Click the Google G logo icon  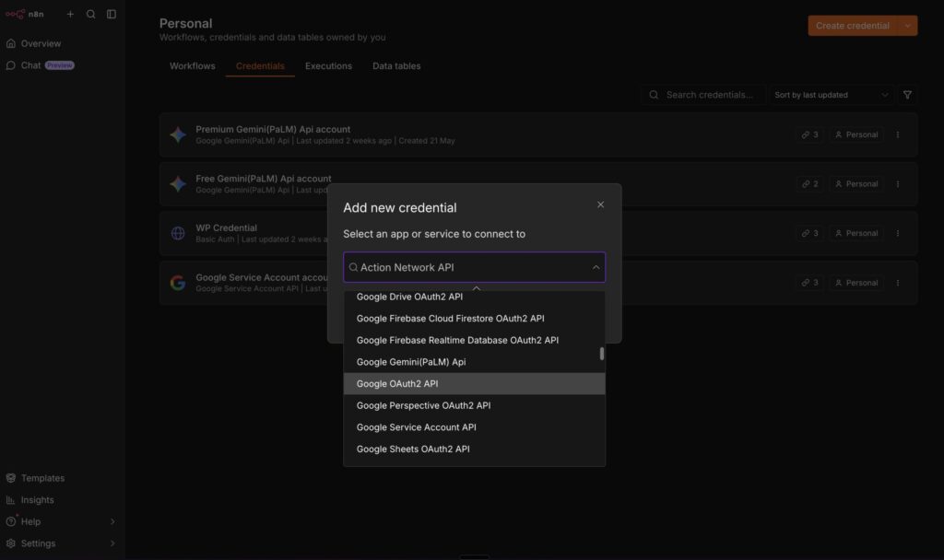click(178, 283)
